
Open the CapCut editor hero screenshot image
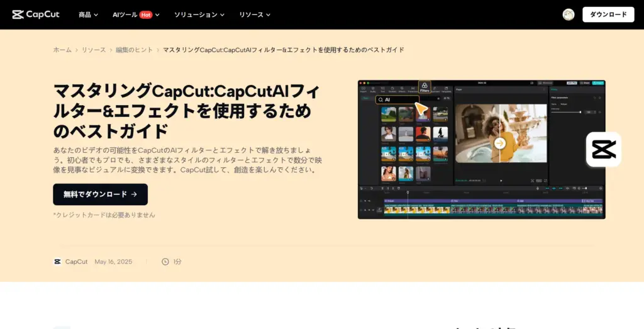tap(481, 150)
